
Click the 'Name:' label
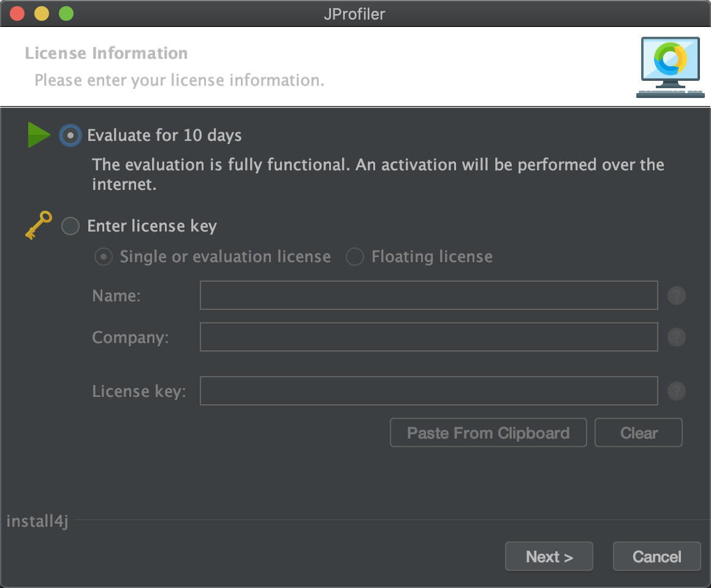click(116, 296)
